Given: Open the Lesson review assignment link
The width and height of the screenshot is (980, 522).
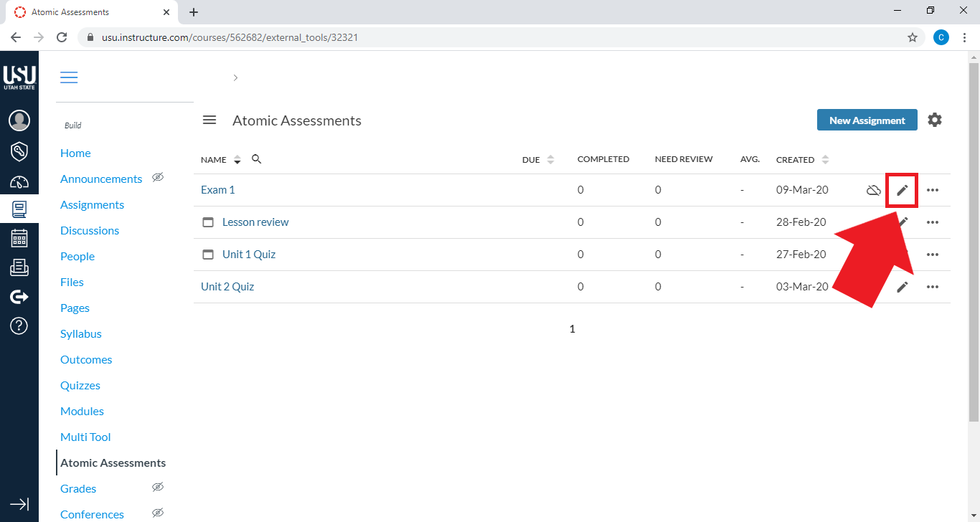Looking at the screenshot, I should point(255,222).
